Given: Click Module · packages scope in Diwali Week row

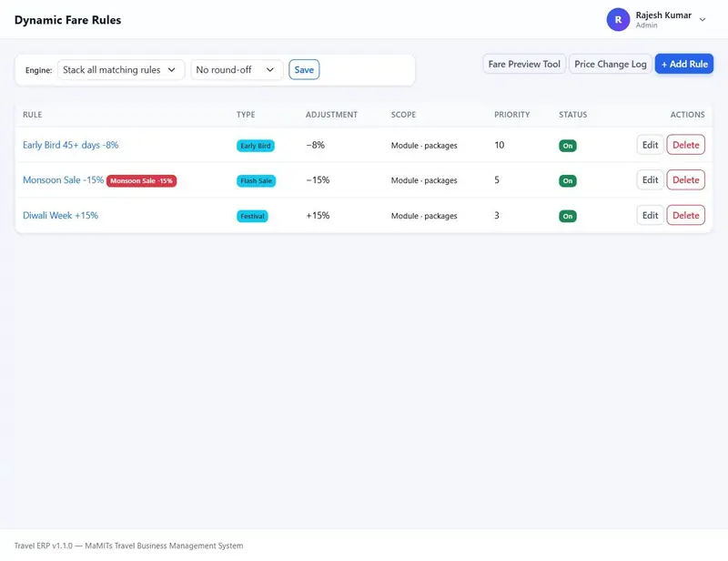Looking at the screenshot, I should click(424, 216).
